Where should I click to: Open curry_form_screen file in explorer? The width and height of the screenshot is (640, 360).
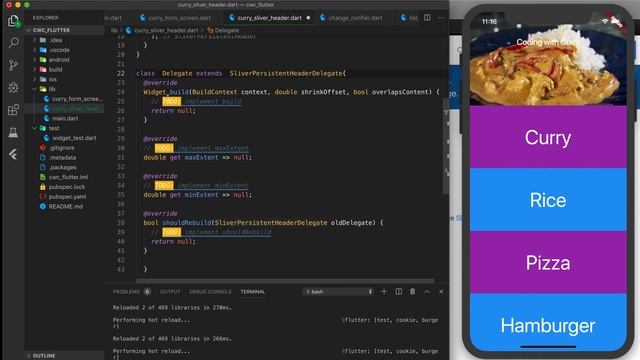(x=77, y=99)
